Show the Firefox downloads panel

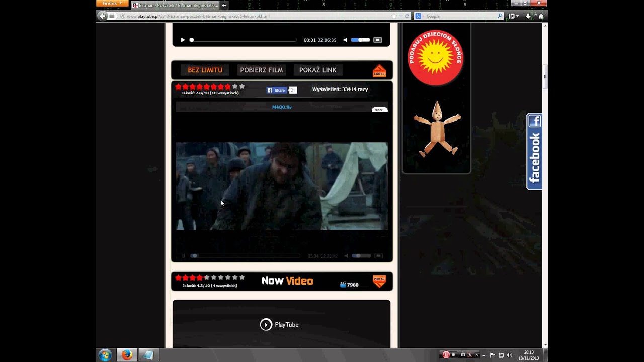coord(528,16)
